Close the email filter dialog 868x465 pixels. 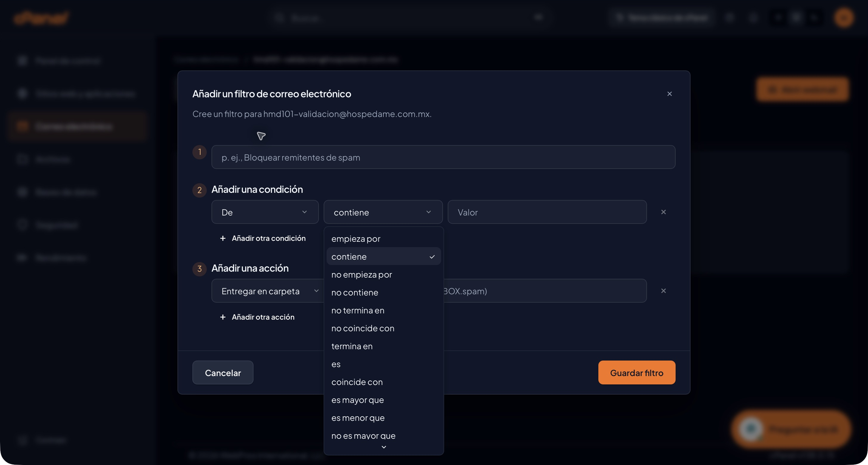[x=669, y=94]
